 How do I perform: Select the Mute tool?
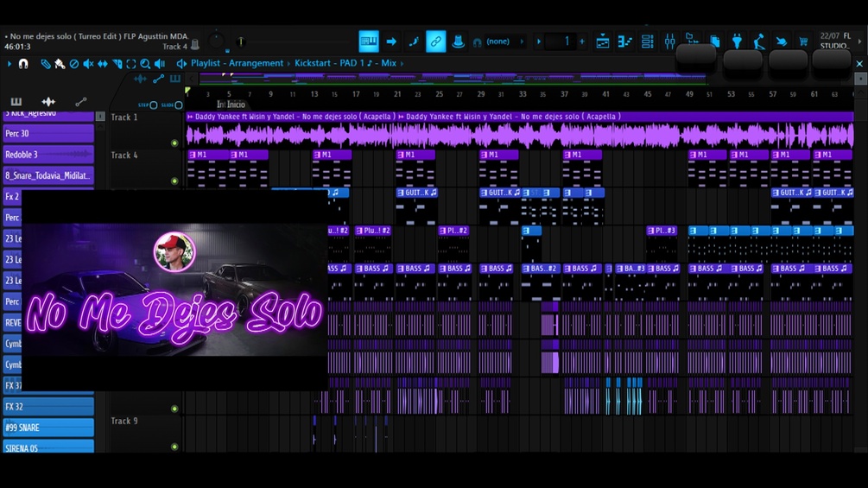click(x=89, y=64)
